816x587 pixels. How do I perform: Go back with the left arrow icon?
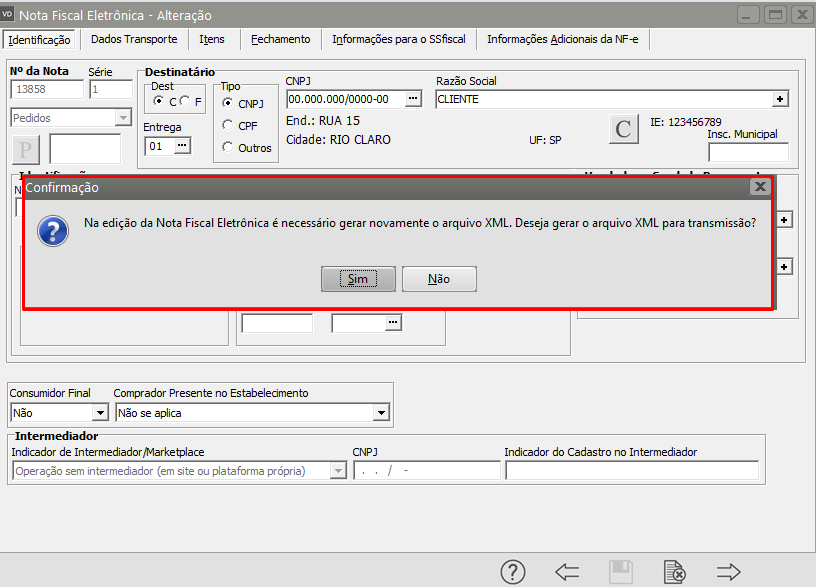pos(567,572)
